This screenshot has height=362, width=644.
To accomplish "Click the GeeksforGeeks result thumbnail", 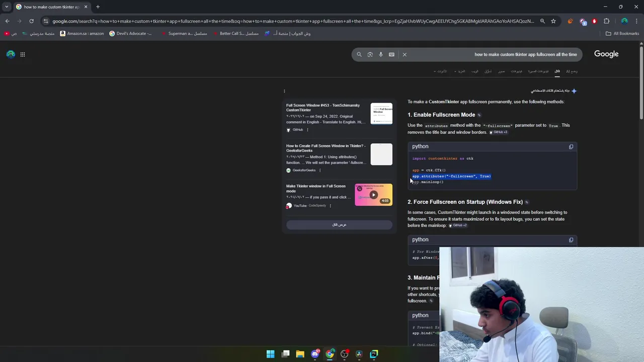I will point(381,154).
